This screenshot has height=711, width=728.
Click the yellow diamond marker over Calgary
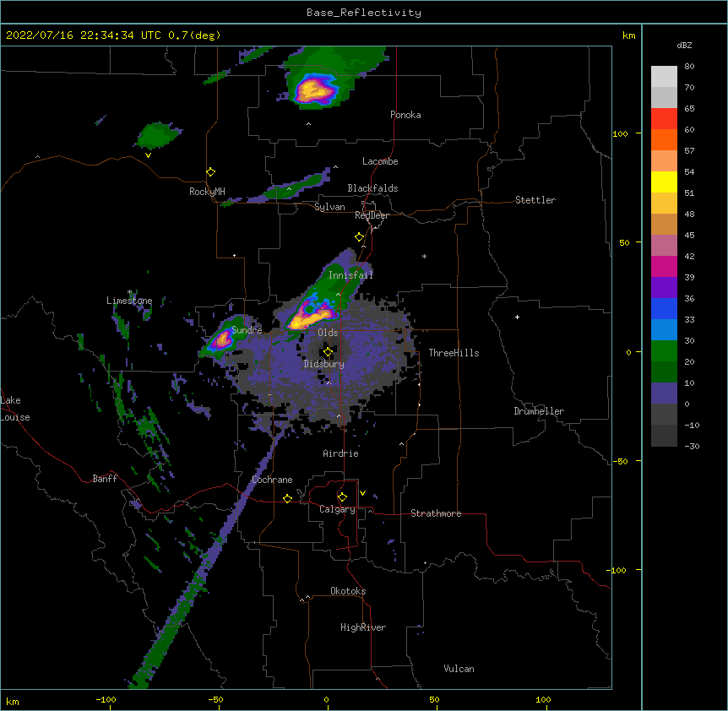pos(342,497)
